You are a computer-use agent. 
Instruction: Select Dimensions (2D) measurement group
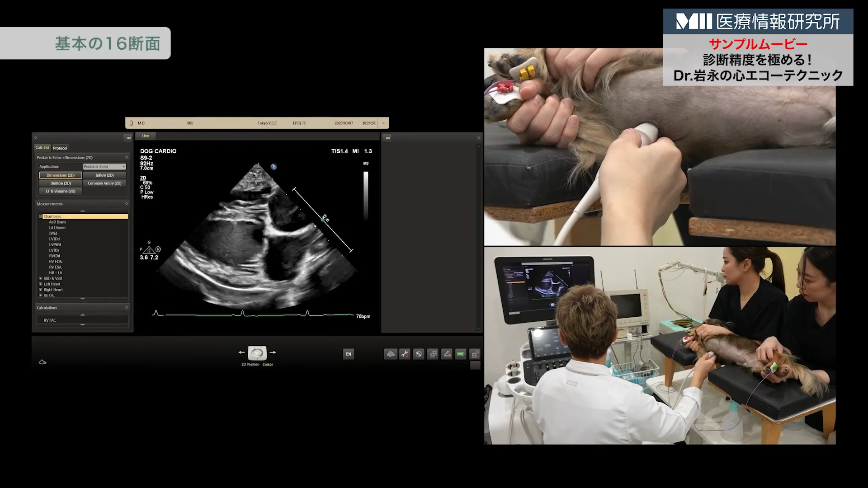click(61, 175)
